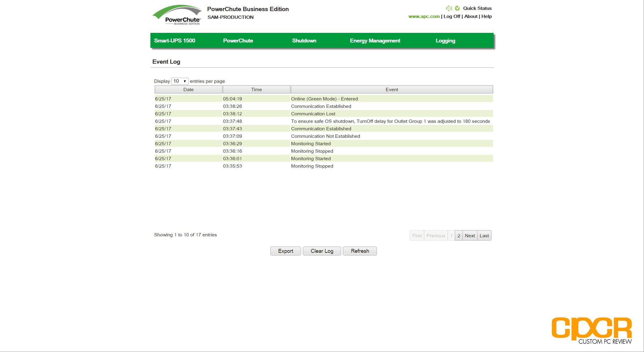Open the entries per page dropdown
The image size is (644, 352).
click(x=180, y=81)
